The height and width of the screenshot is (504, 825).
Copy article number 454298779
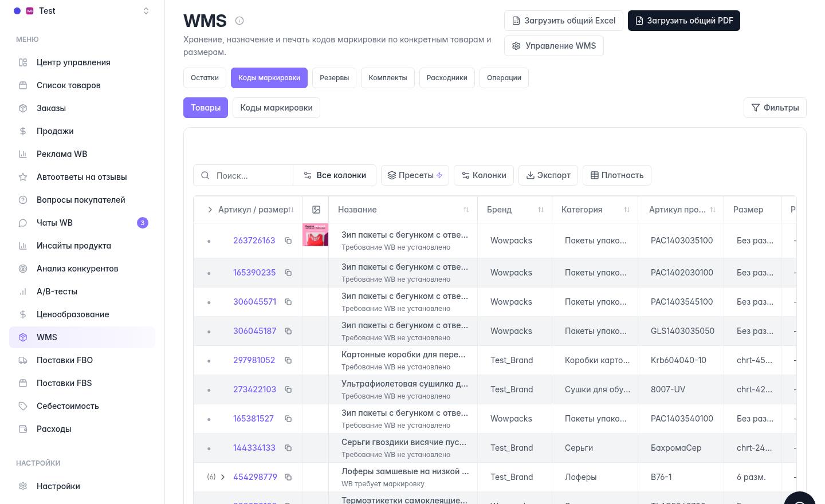point(288,477)
